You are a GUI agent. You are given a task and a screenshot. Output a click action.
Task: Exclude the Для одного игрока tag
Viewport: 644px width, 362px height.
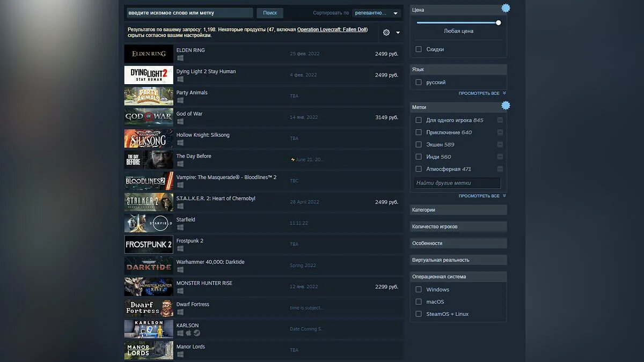tap(500, 120)
